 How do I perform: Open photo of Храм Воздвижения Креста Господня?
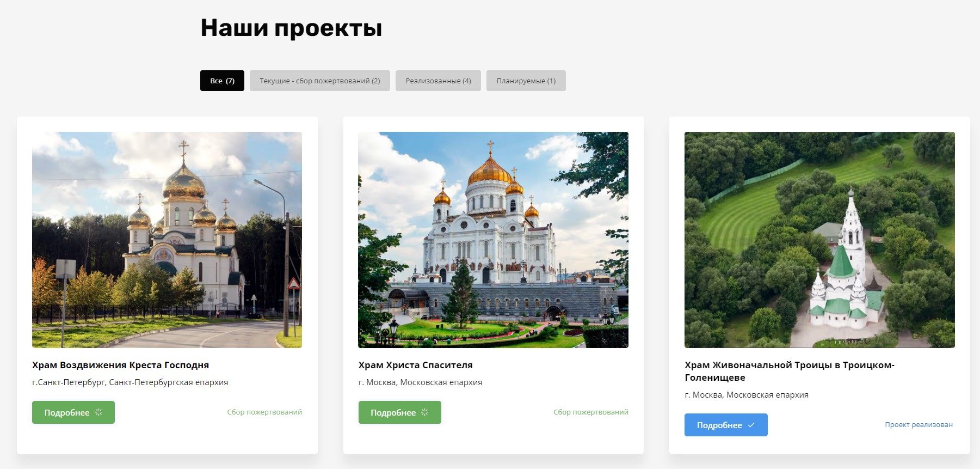167,240
